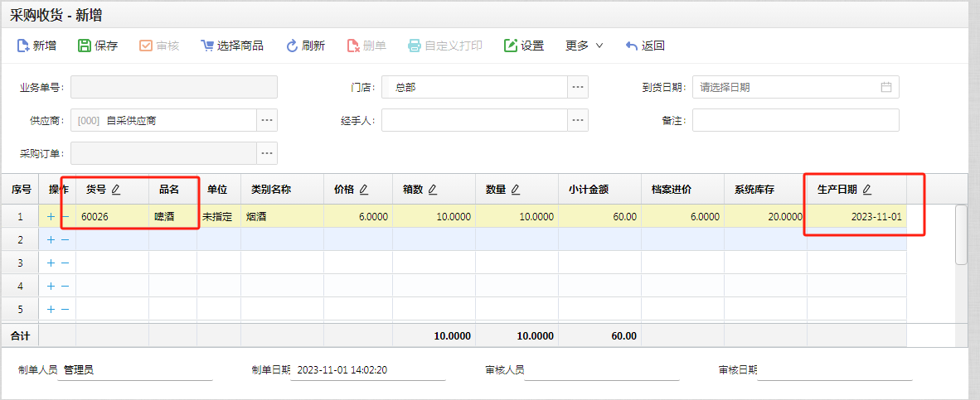Go back using 返回
The image size is (980, 400).
pyautogui.click(x=644, y=46)
